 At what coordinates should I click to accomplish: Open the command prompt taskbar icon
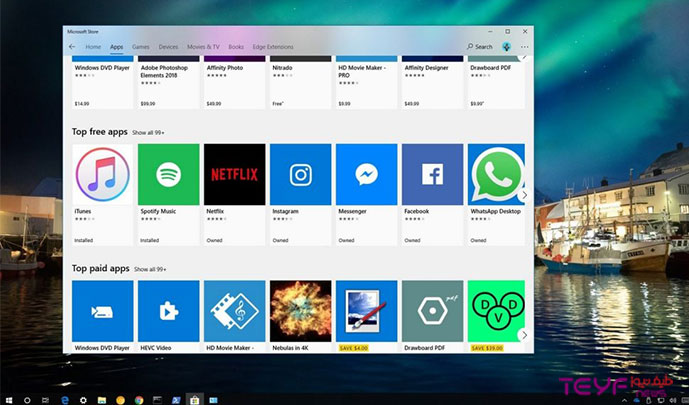157,400
